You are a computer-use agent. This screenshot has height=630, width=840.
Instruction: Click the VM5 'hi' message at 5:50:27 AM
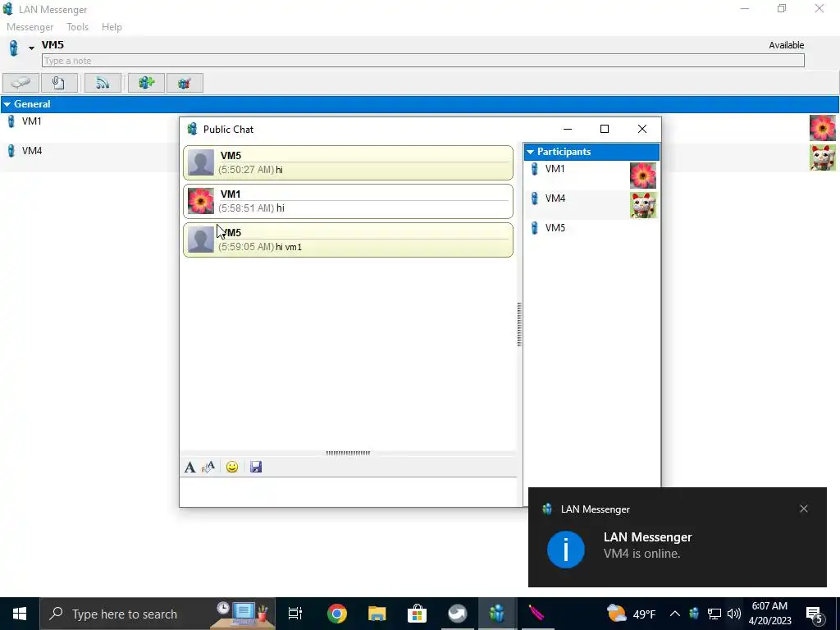[348, 163]
